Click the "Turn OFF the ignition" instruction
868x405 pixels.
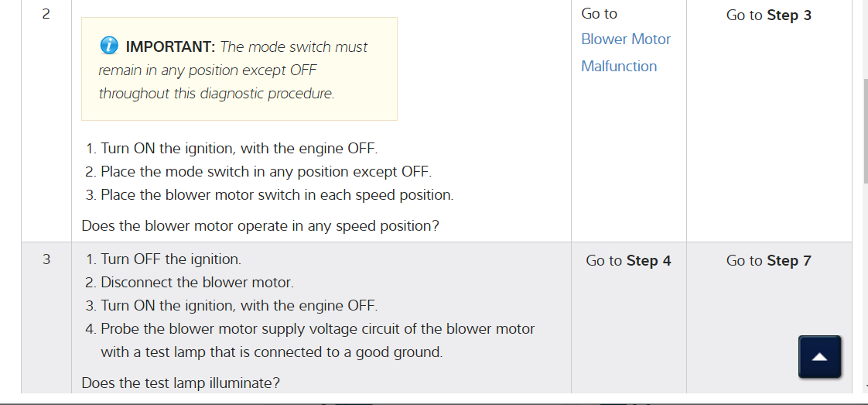pyautogui.click(x=170, y=259)
